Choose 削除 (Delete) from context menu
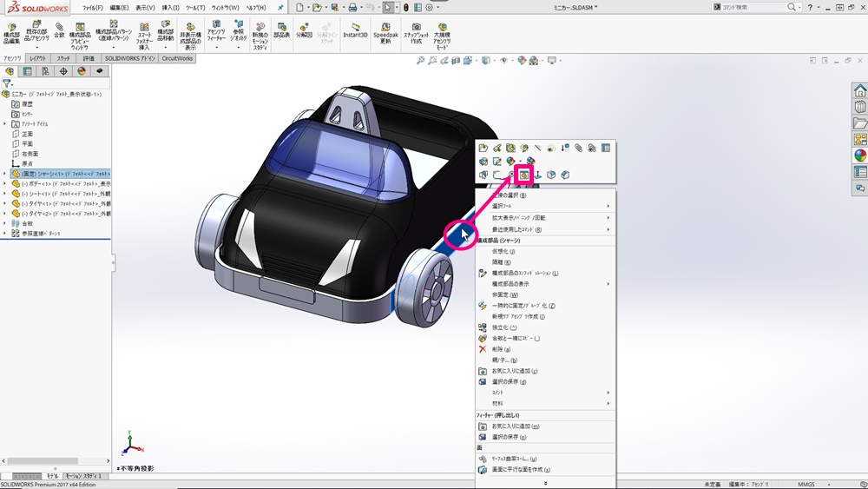Screen dimensions: 868x489 click(x=503, y=349)
